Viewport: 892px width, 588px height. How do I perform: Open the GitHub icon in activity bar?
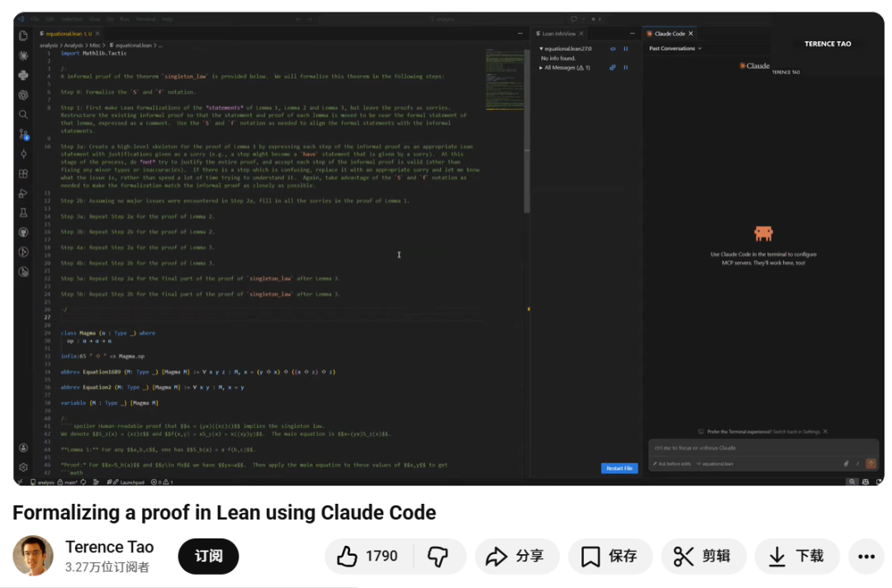(x=23, y=232)
